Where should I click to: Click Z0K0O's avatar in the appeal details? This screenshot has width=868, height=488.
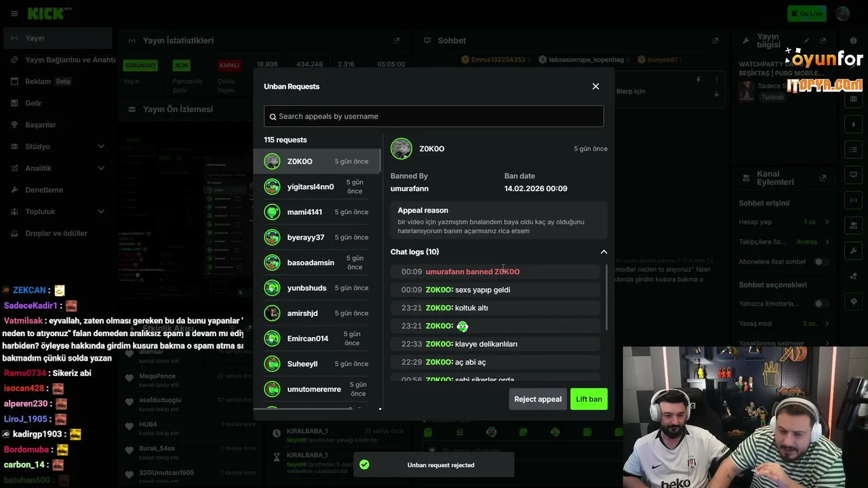point(401,149)
